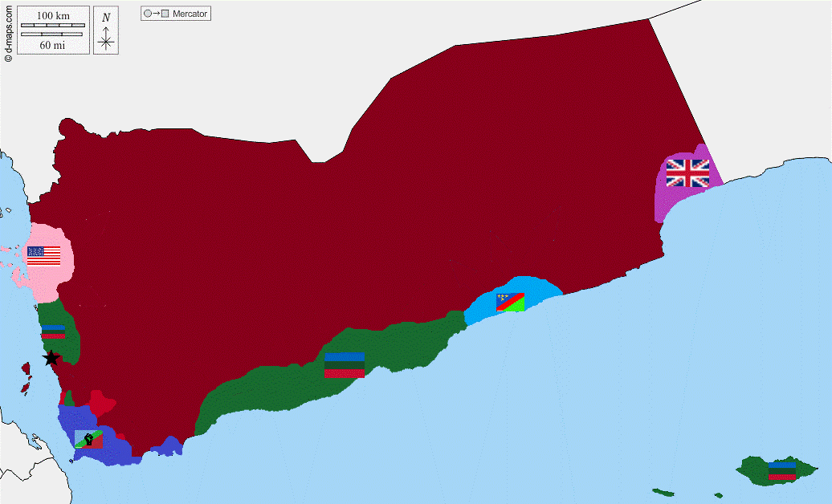Click the '60 mi' scale text
This screenshot has height=504, width=832.
(52, 45)
